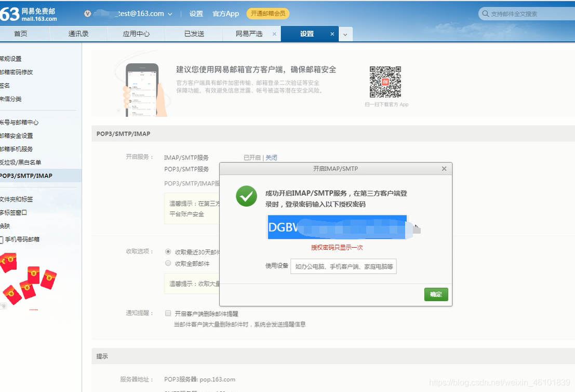Switch to the 首页 tab
The image size is (575, 392).
(x=21, y=34)
